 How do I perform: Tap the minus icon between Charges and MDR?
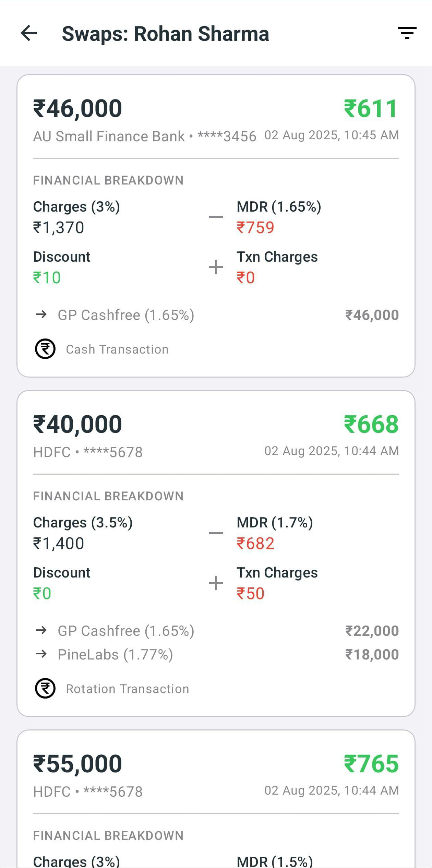click(215, 216)
